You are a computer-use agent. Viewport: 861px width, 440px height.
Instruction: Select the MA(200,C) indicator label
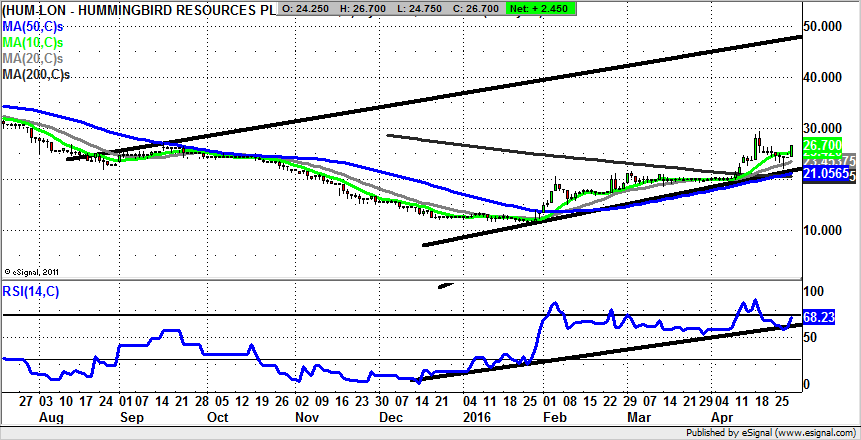pos(36,74)
